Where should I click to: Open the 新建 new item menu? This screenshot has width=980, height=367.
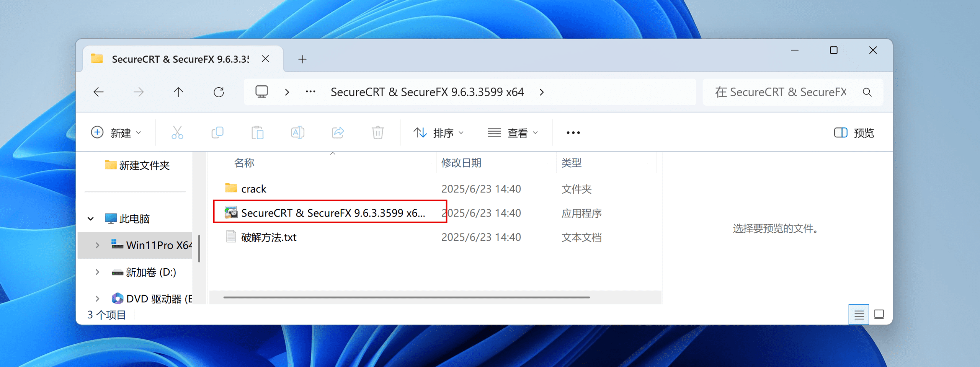(x=116, y=133)
